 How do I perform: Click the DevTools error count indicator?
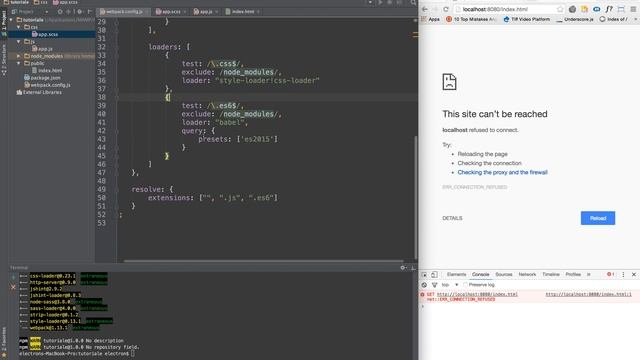611,274
